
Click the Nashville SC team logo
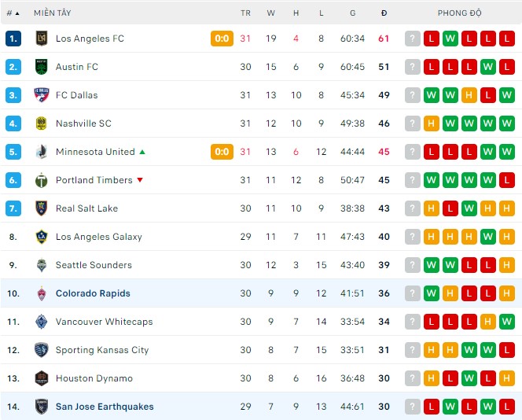coord(42,123)
